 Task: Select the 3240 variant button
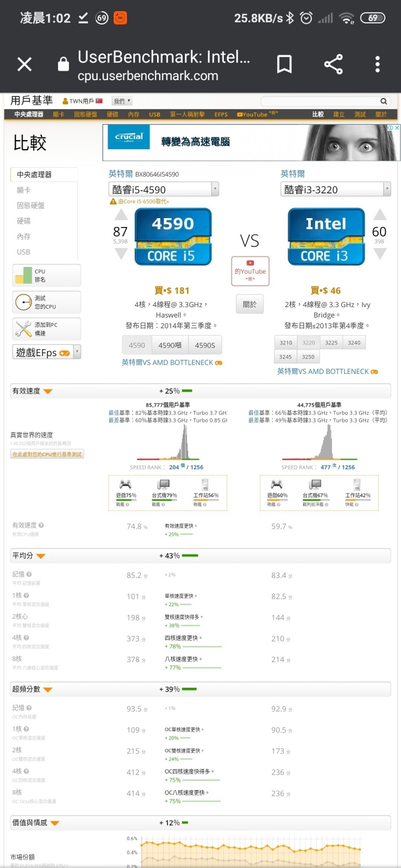pyautogui.click(x=354, y=343)
